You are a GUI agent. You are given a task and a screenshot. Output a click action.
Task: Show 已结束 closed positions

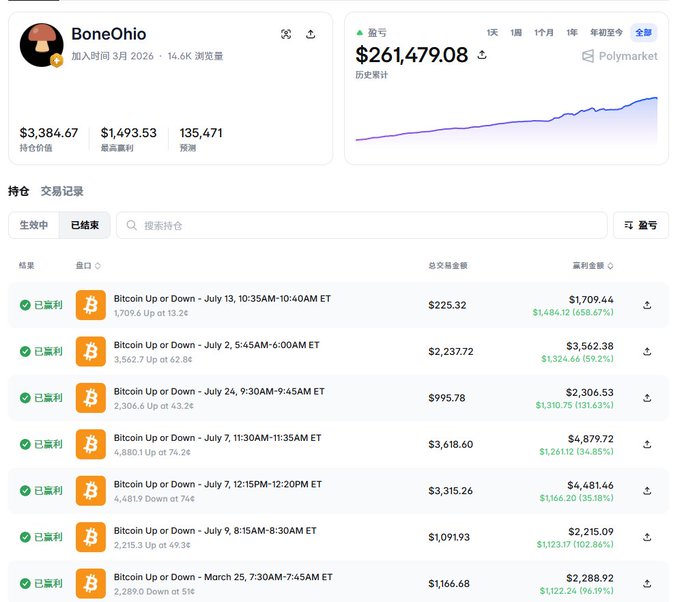(85, 225)
